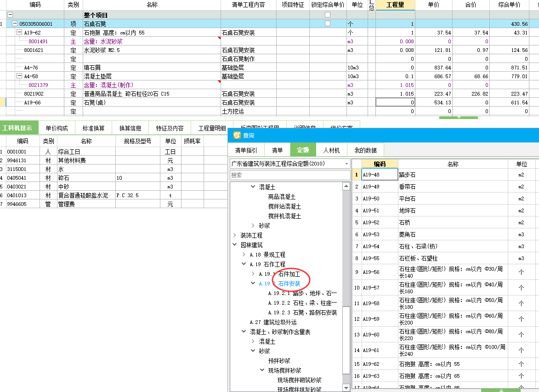Toggle the 锁定综合单价 checkbox on the 整个项目 row
The width and height of the screenshot is (539, 392).
[328, 14]
